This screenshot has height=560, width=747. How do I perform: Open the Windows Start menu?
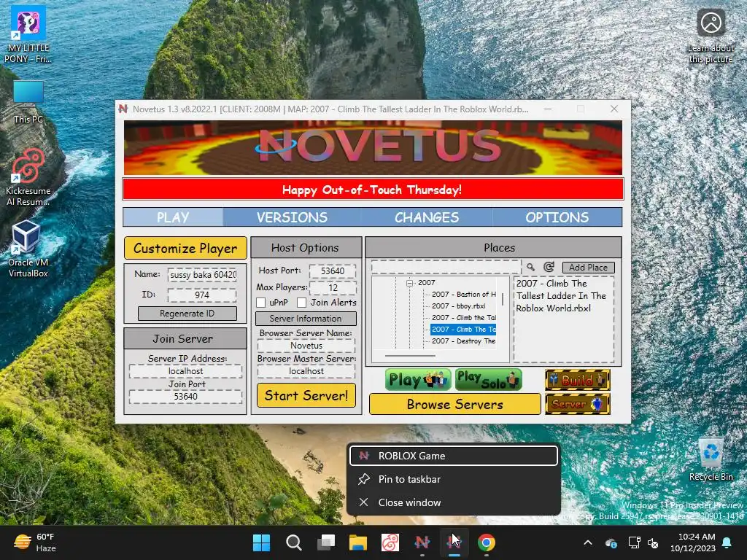tap(261, 542)
